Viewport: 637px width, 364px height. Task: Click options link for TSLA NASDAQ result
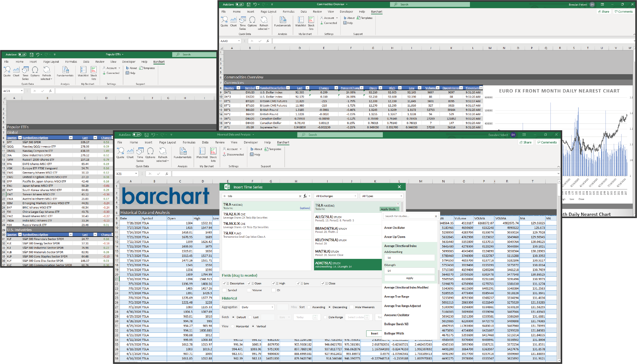click(305, 208)
